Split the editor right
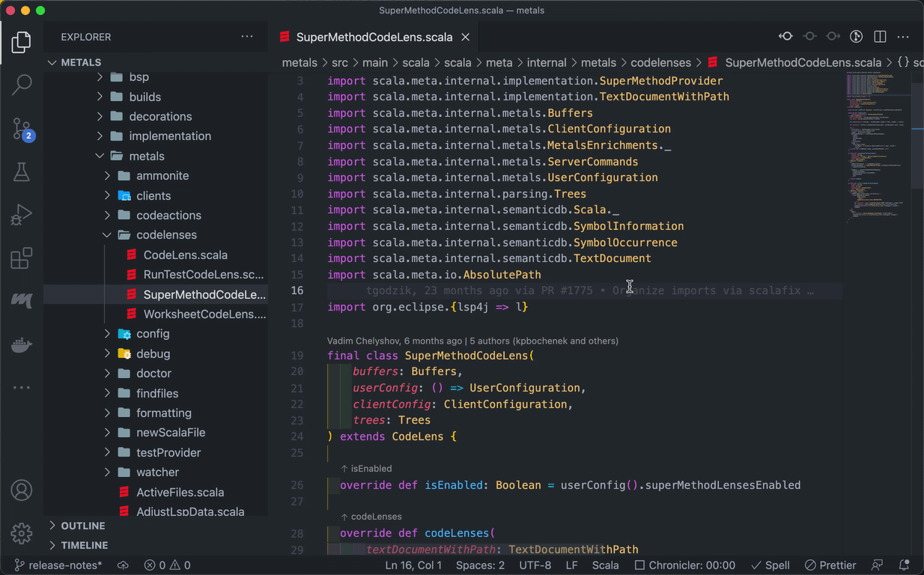Viewport: 924px width, 575px height. (881, 37)
